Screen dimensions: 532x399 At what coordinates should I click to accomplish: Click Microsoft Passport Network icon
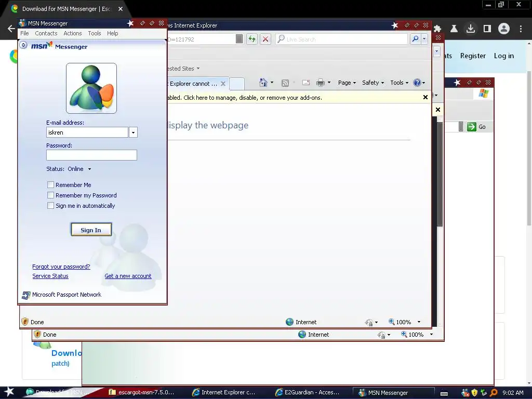click(x=26, y=295)
